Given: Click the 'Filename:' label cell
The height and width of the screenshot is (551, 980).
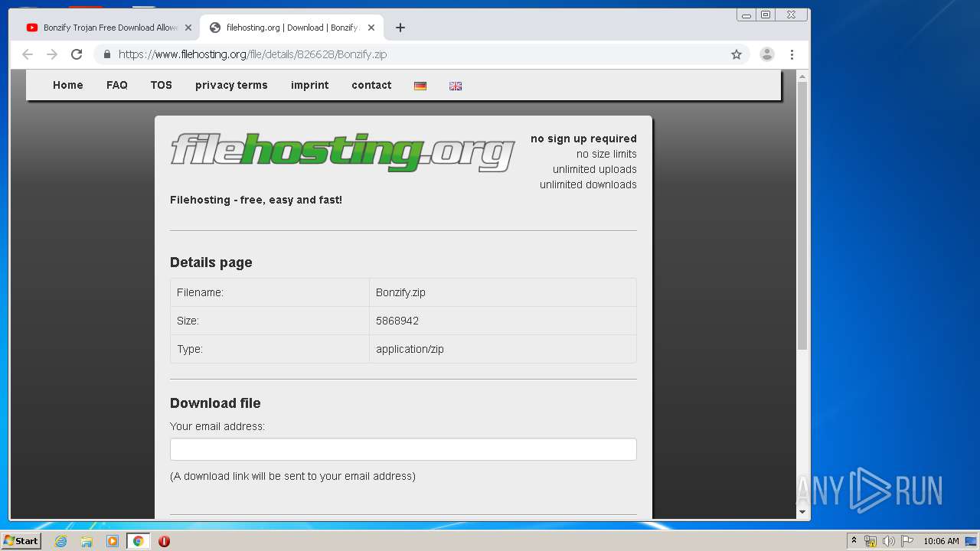Looking at the screenshot, I should pyautogui.click(x=270, y=292).
